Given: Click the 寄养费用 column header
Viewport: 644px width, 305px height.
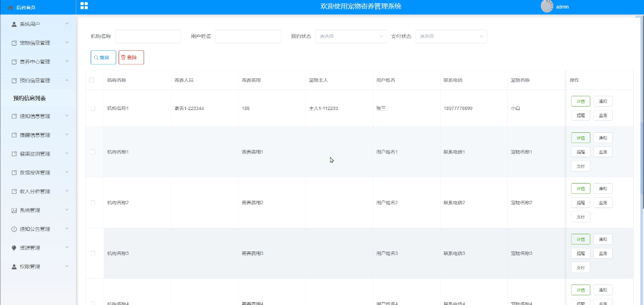Looking at the screenshot, I should pyautogui.click(x=251, y=80).
